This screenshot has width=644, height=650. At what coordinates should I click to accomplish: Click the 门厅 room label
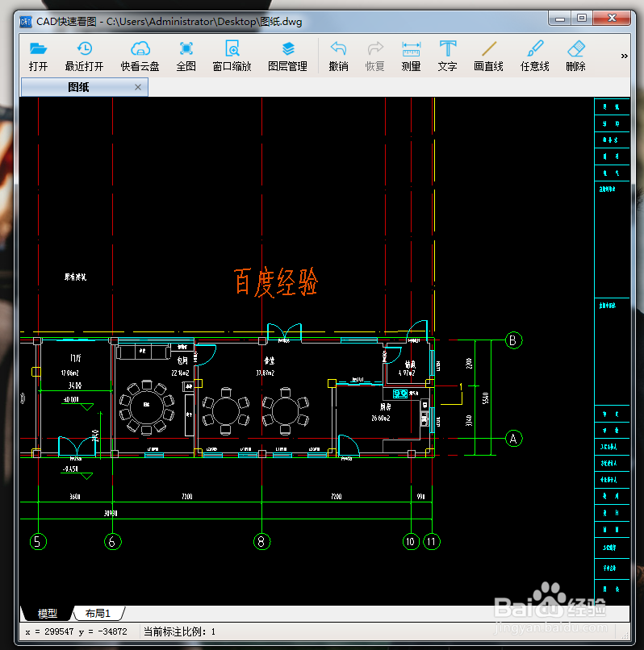(76, 358)
